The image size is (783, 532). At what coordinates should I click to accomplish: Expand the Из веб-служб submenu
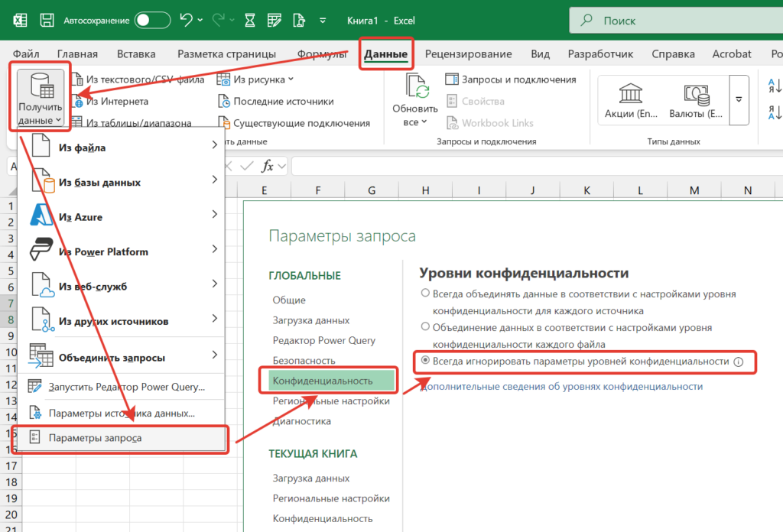click(x=215, y=284)
